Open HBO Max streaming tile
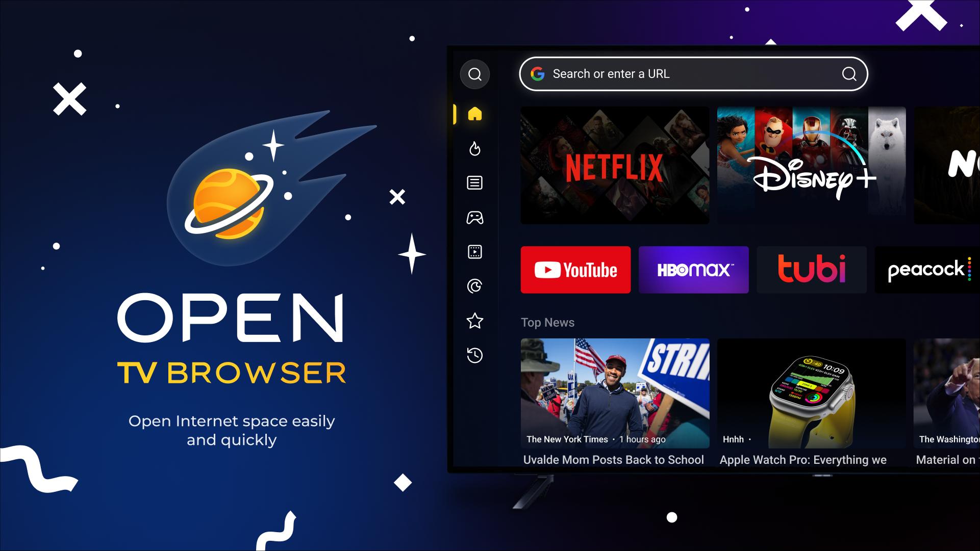The width and height of the screenshot is (980, 551). pyautogui.click(x=694, y=270)
